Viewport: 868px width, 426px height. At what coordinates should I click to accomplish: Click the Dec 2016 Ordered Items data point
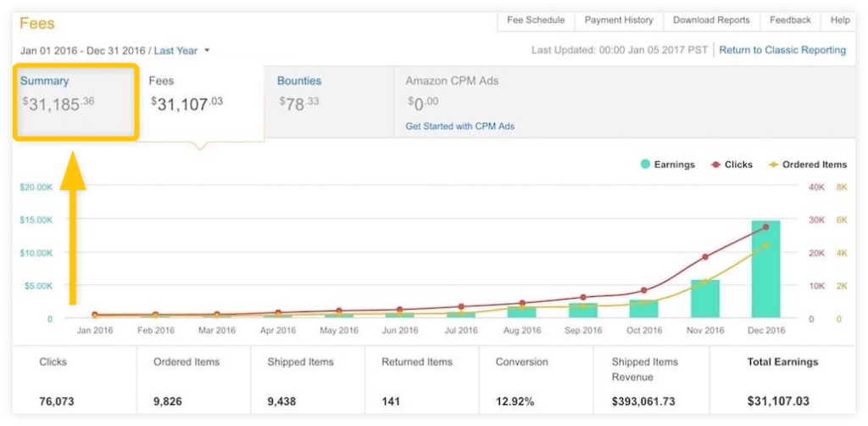(x=765, y=244)
